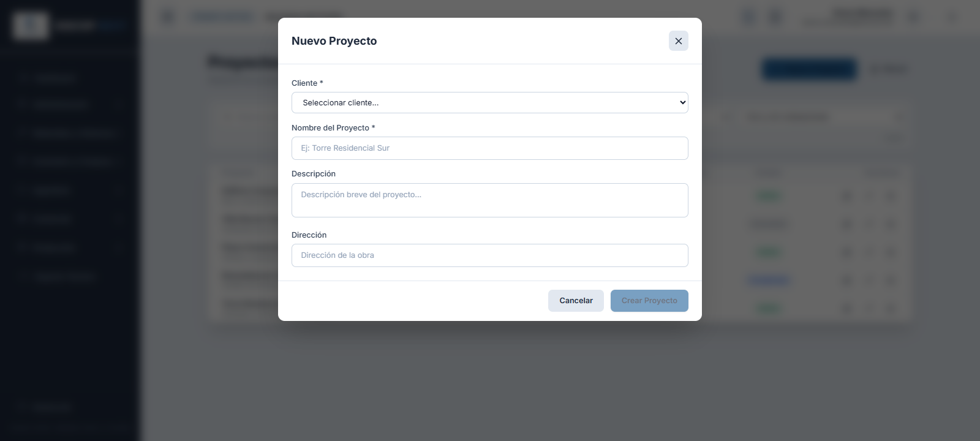Click the dropdown chevron in Cliente field
Screen dimensions: 980x441
(682, 102)
